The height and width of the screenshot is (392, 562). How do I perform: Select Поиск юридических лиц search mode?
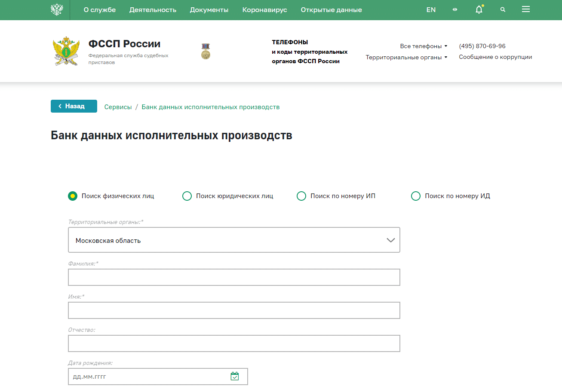pyautogui.click(x=187, y=196)
